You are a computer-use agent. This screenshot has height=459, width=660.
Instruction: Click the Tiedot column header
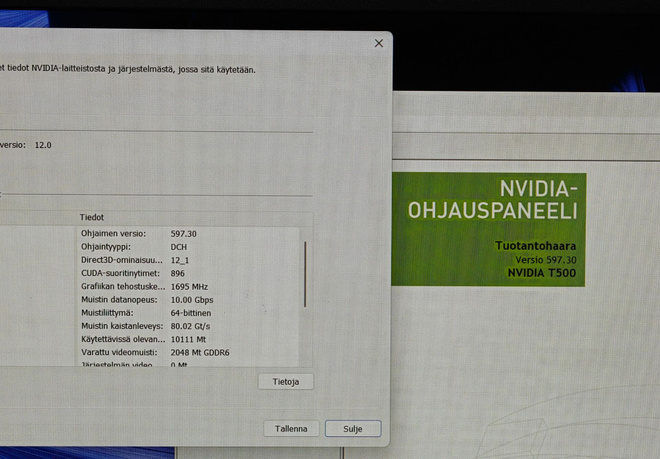coord(92,217)
